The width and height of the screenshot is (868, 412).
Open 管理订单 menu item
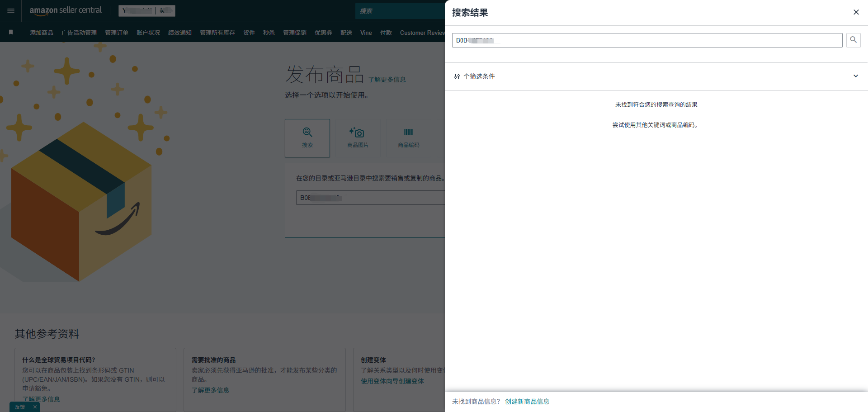117,33
